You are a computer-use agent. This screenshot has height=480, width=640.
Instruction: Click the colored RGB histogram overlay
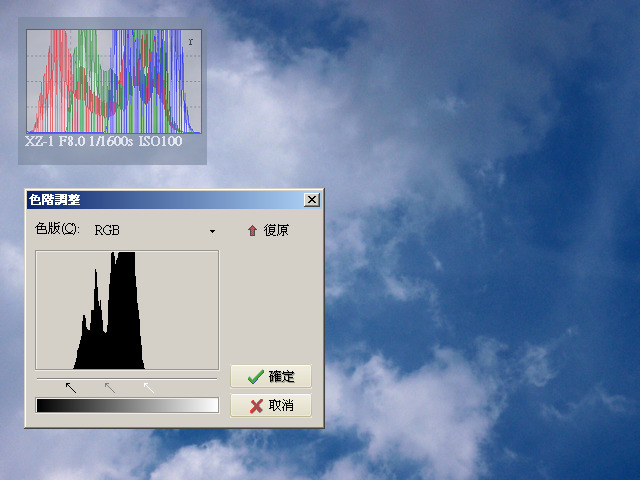tap(114, 81)
